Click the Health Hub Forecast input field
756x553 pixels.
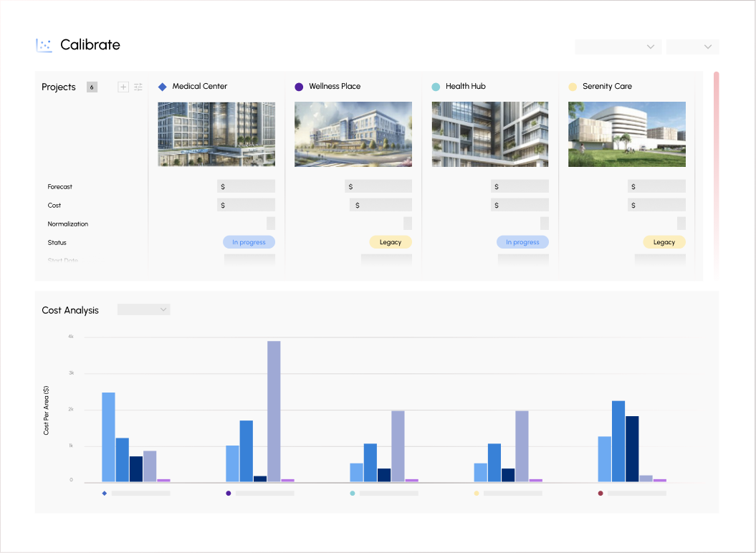coord(520,186)
